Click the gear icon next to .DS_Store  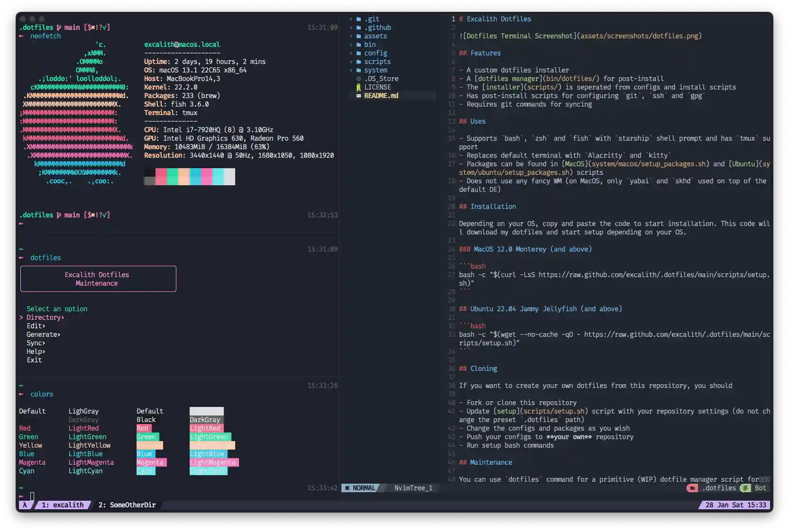pyautogui.click(x=358, y=79)
